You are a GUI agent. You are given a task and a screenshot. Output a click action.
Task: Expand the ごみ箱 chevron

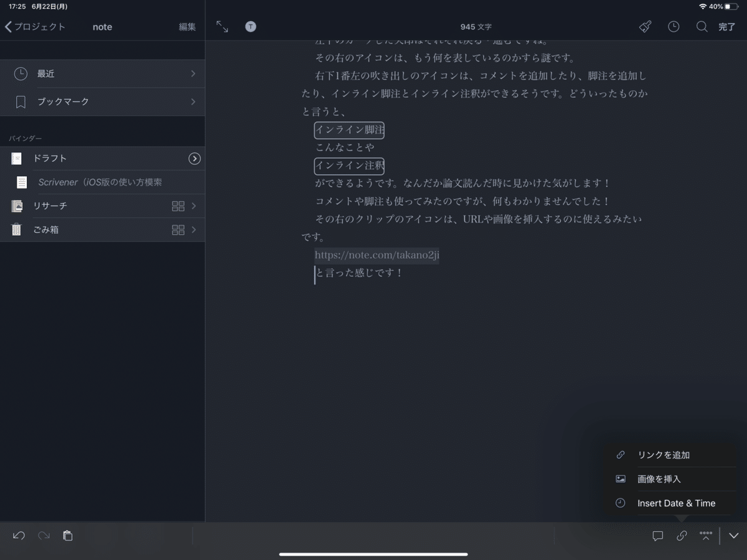click(x=194, y=230)
